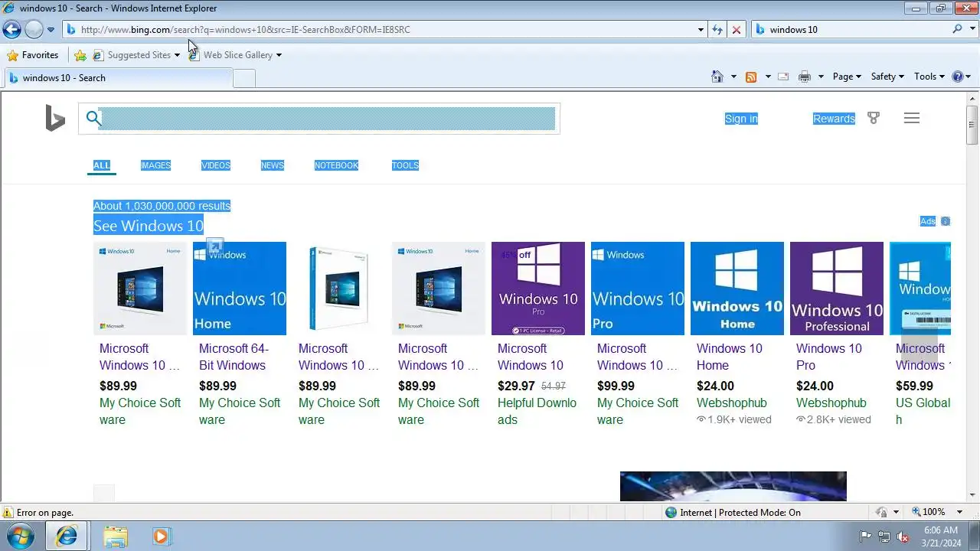
Task: Expand the Print dropdown arrow
Action: pyautogui.click(x=821, y=77)
